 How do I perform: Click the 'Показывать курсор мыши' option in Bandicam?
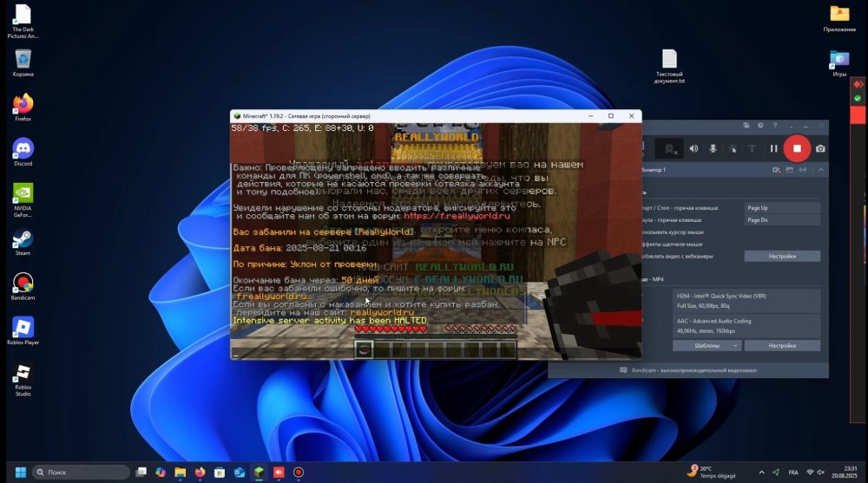pyautogui.click(x=673, y=232)
